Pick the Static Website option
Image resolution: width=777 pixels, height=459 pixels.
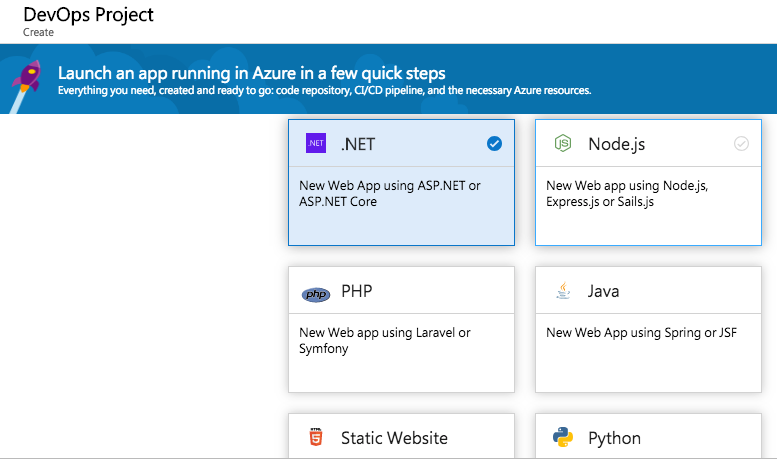[394, 438]
